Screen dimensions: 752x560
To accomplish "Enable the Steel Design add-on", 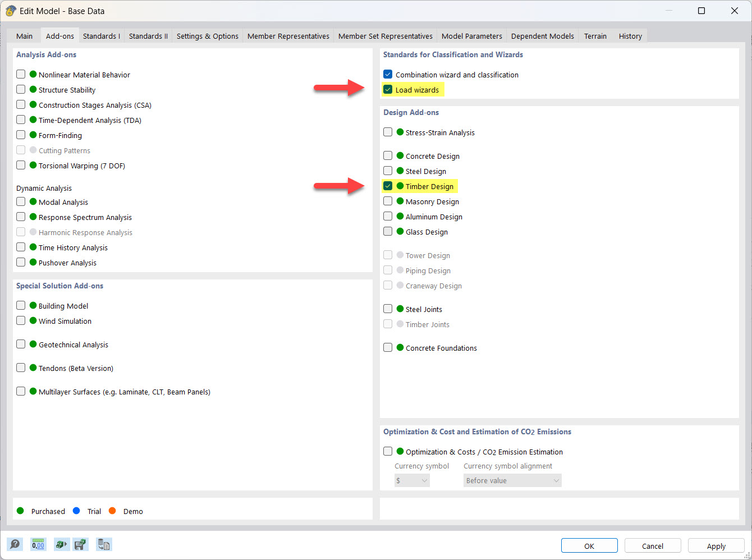I will [x=388, y=171].
